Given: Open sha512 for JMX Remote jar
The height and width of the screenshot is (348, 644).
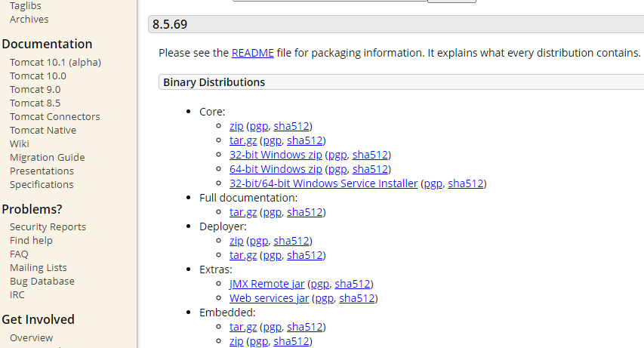Looking at the screenshot, I should [x=353, y=284].
